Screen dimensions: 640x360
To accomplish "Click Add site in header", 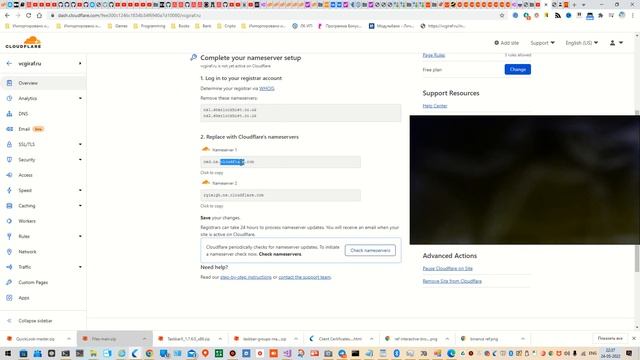I will pyautogui.click(x=507, y=43).
